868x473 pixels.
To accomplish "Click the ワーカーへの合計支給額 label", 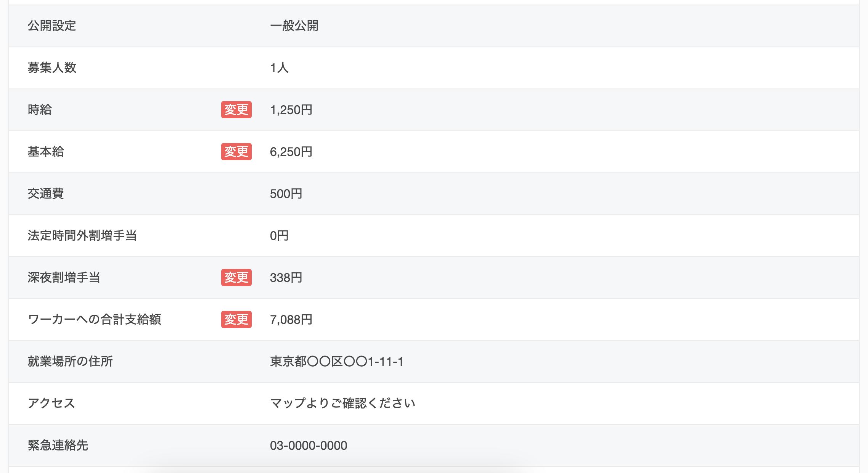I will pos(94,320).
